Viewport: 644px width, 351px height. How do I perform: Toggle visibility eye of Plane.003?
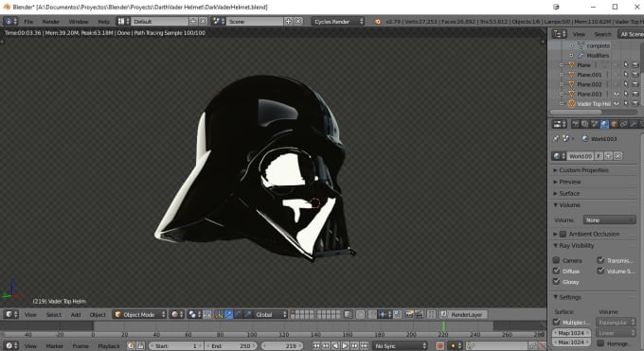click(617, 94)
